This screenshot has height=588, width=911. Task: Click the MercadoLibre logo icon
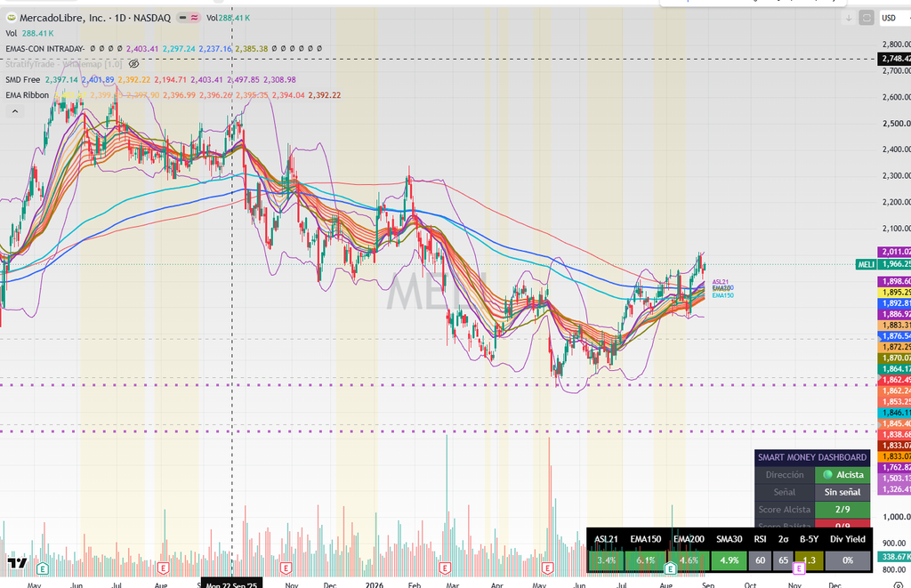11,18
